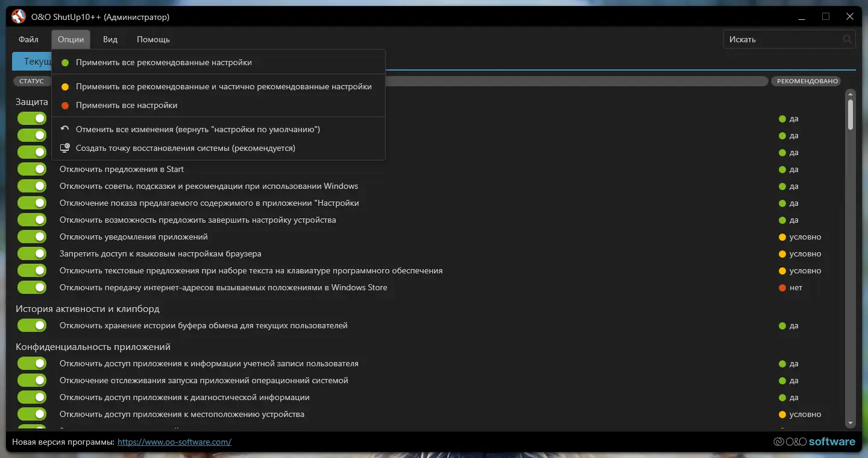
Task: Close the open Опции menu via its header
Action: point(71,39)
